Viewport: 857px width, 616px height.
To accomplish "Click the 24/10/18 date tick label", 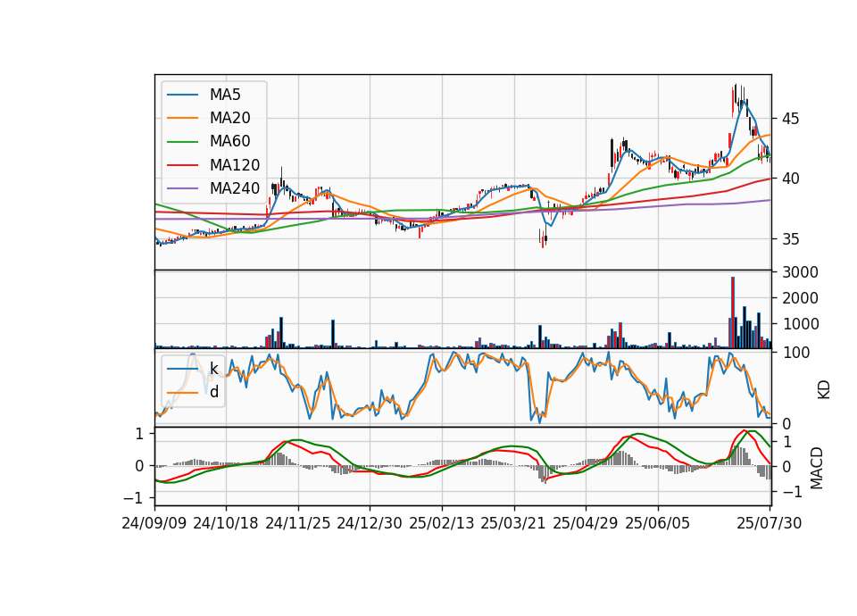I will 226,523.
